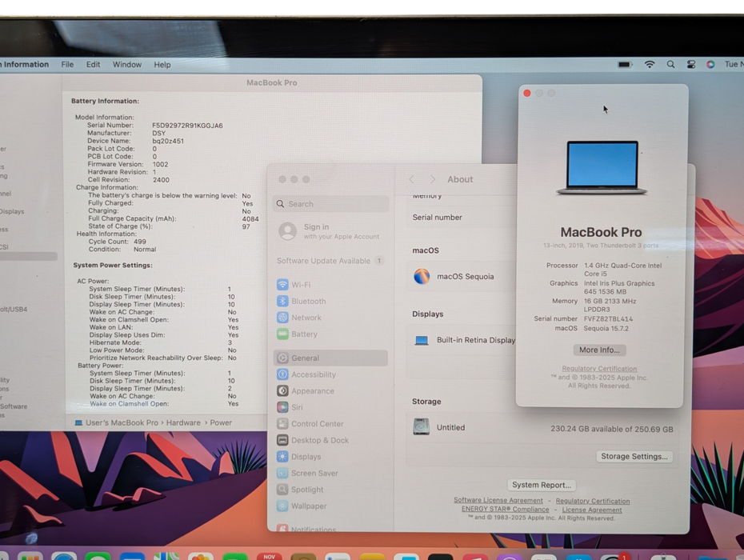The height and width of the screenshot is (560, 744).
Task: Open Regulatory Certification link in About This Mac window
Action: [599, 369]
